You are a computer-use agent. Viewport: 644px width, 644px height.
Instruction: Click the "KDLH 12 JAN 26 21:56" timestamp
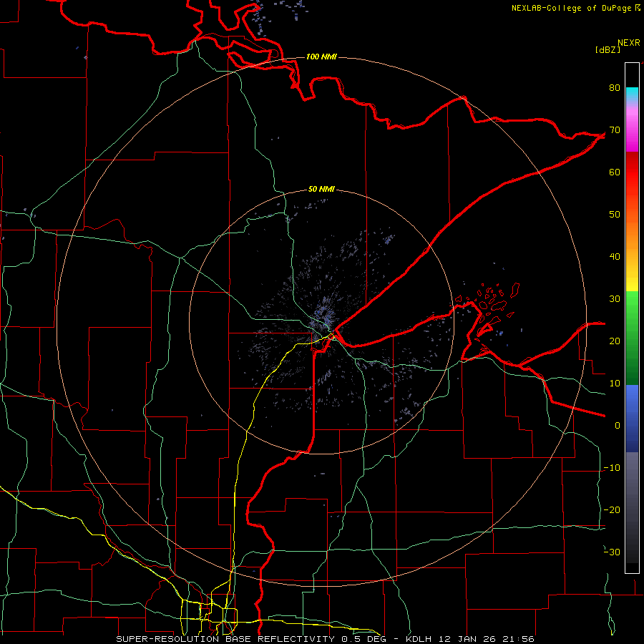click(x=470, y=639)
